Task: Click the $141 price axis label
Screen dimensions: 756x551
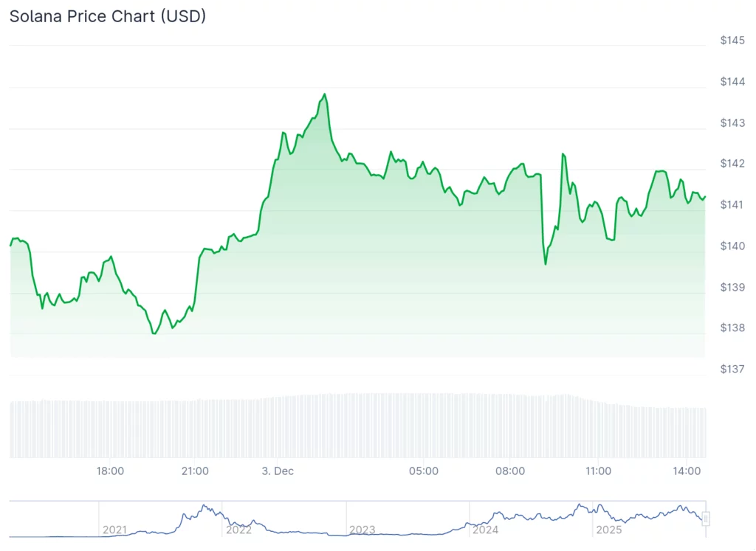Action: (732, 204)
